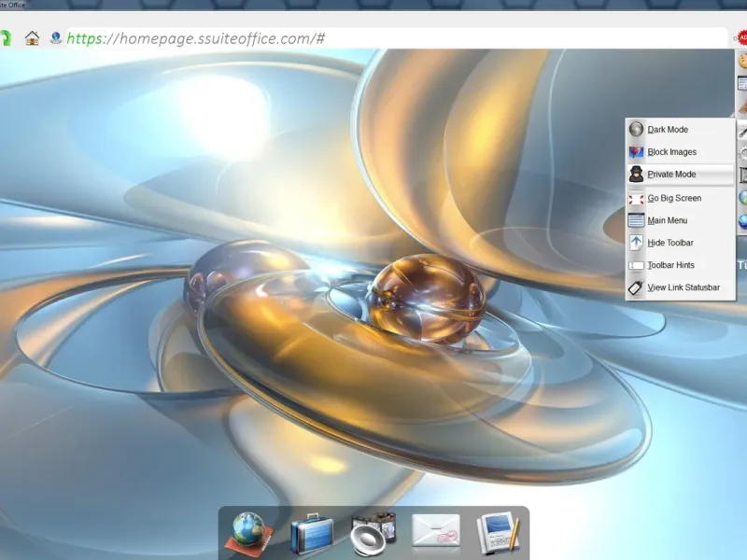The width and height of the screenshot is (747, 560).
Task: Turn on Private Mode
Action: pyautogui.click(x=671, y=175)
